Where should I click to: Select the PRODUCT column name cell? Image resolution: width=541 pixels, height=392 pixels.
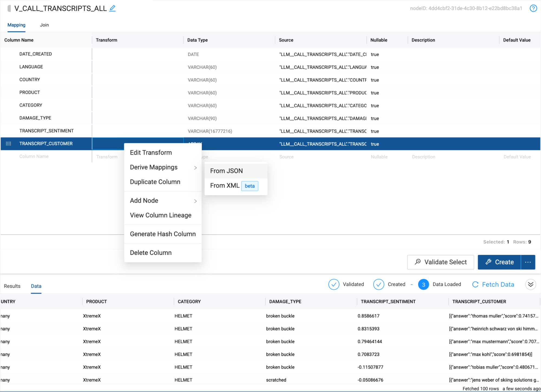[29, 92]
